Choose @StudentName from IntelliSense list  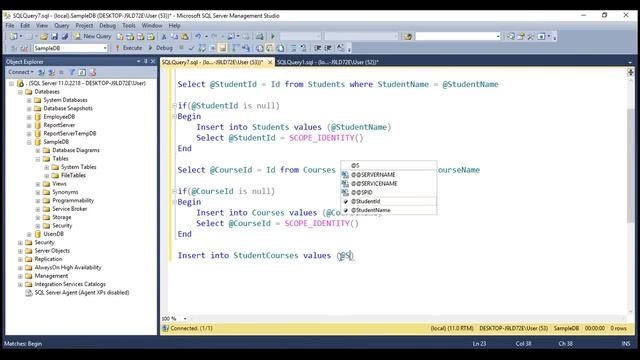point(389,210)
